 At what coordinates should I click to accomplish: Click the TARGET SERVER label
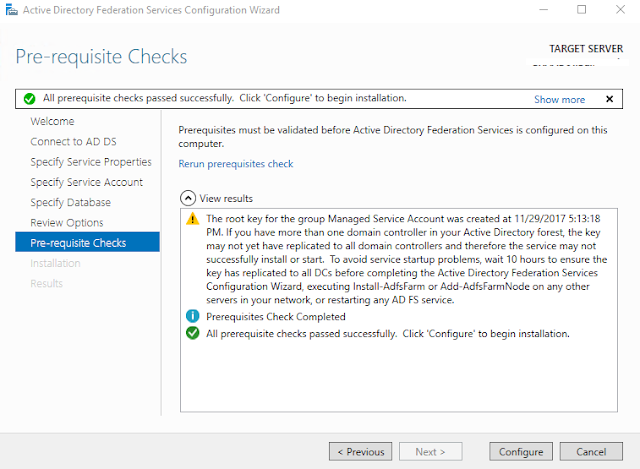click(x=586, y=49)
